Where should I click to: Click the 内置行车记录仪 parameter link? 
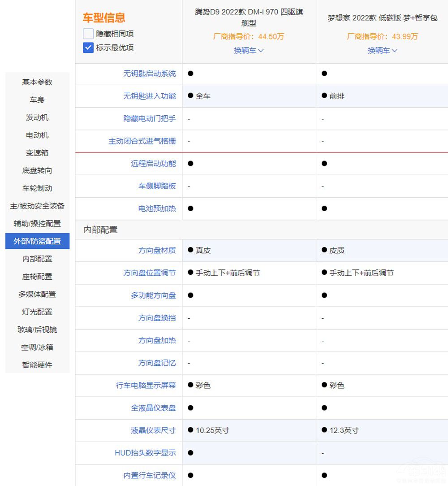click(x=150, y=475)
